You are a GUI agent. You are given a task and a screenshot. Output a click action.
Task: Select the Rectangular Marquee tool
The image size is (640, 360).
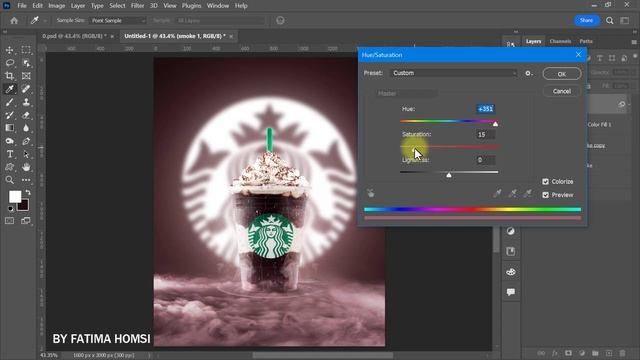26,50
